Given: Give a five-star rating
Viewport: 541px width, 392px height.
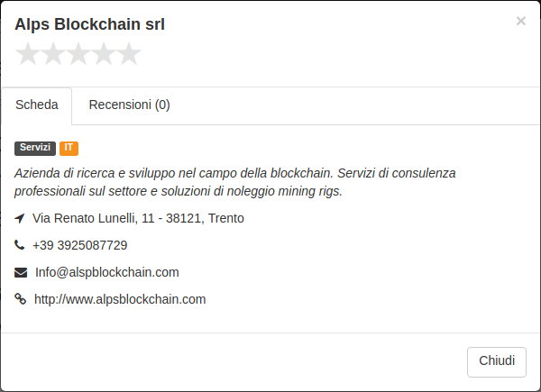Looking at the screenshot, I should (x=129, y=54).
